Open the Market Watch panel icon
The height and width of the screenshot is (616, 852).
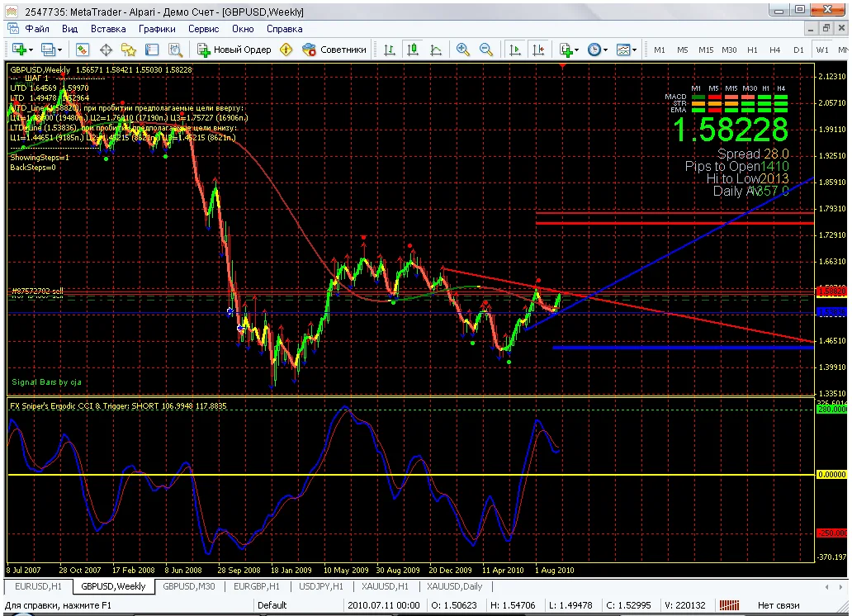83,50
